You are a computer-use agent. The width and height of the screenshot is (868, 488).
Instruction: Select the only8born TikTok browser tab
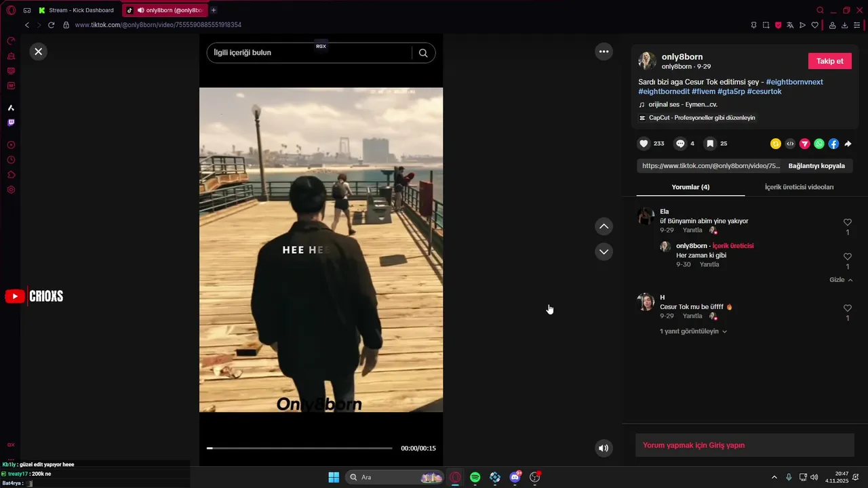[165, 10]
